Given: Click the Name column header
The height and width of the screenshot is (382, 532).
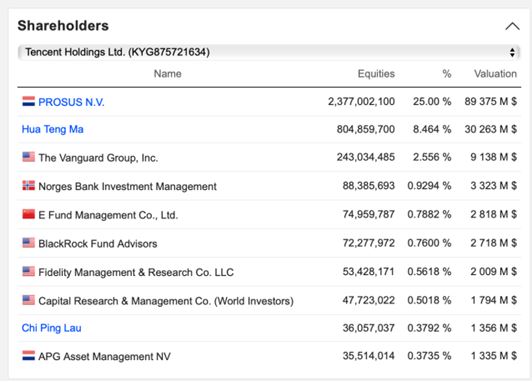Looking at the screenshot, I should click(168, 74).
